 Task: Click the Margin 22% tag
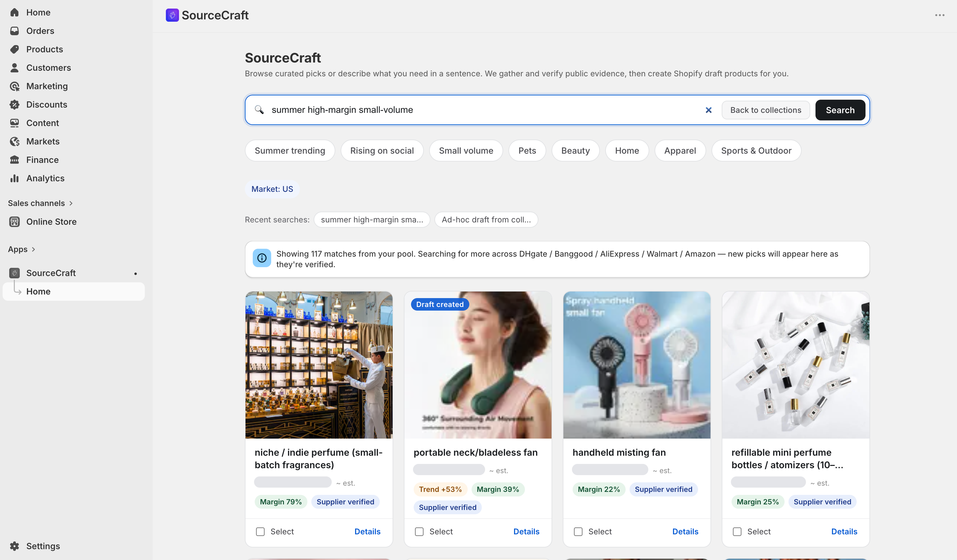[599, 489]
